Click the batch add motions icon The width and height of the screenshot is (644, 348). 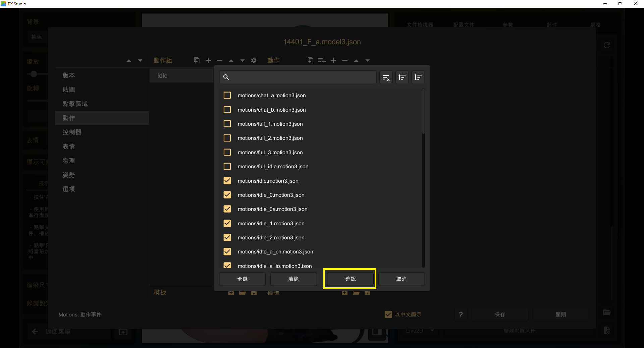[x=322, y=60]
